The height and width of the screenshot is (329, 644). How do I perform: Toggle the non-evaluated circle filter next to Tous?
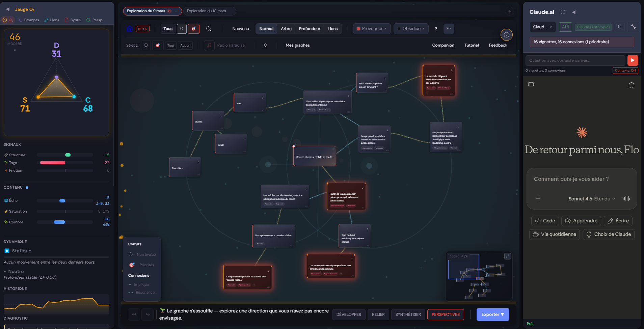[x=182, y=29]
